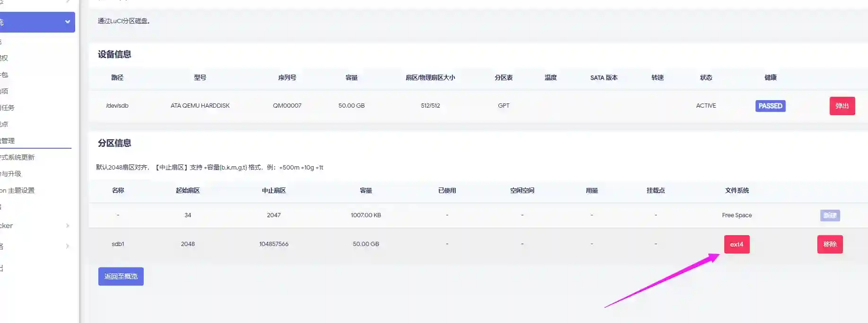Collapse the highlighted blue sidebar menu chevron

tap(68, 22)
